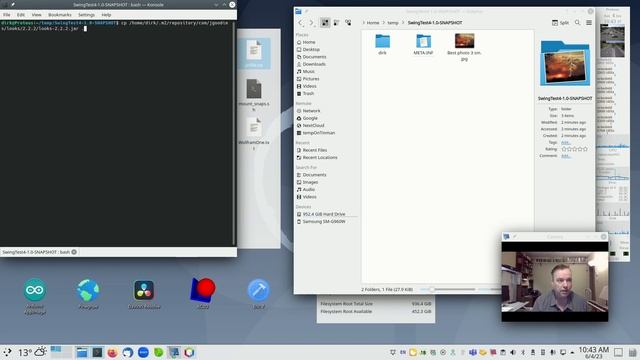The height and width of the screenshot is (360, 640).
Task: Click Home in Dolphin breadcrumb path
Action: 373,23
